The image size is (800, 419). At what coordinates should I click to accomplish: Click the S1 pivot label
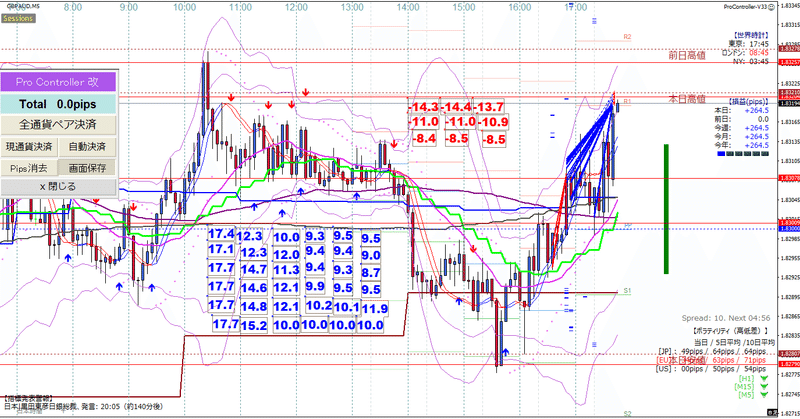pyautogui.click(x=627, y=290)
